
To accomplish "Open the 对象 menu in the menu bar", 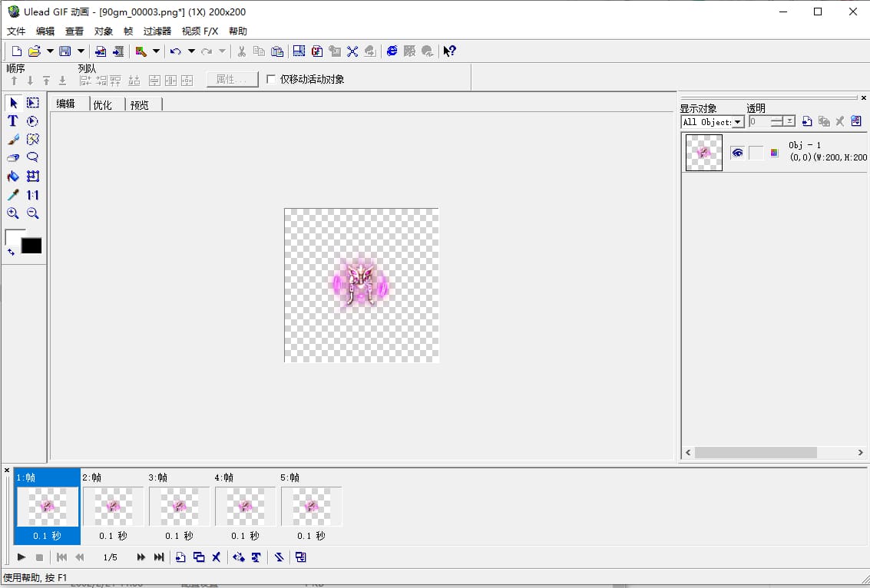I will pyautogui.click(x=103, y=31).
